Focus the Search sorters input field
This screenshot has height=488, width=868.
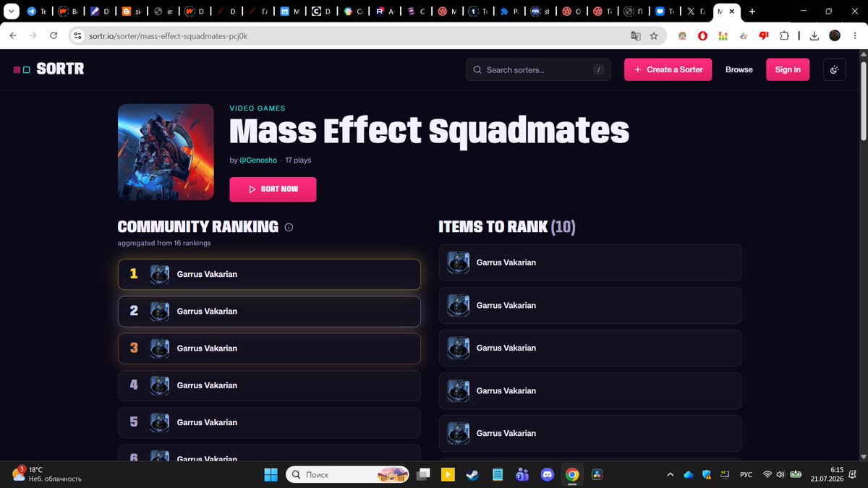[x=538, y=69]
